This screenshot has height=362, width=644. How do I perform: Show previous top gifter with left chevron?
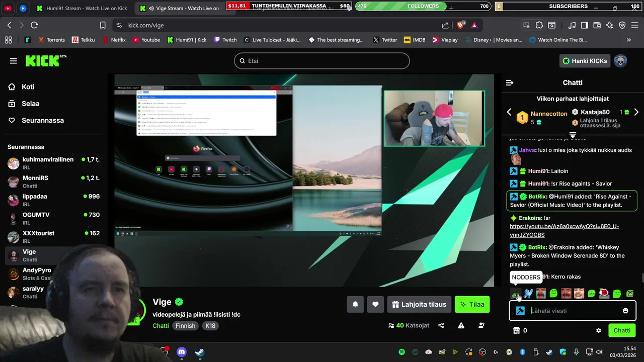pos(509,112)
